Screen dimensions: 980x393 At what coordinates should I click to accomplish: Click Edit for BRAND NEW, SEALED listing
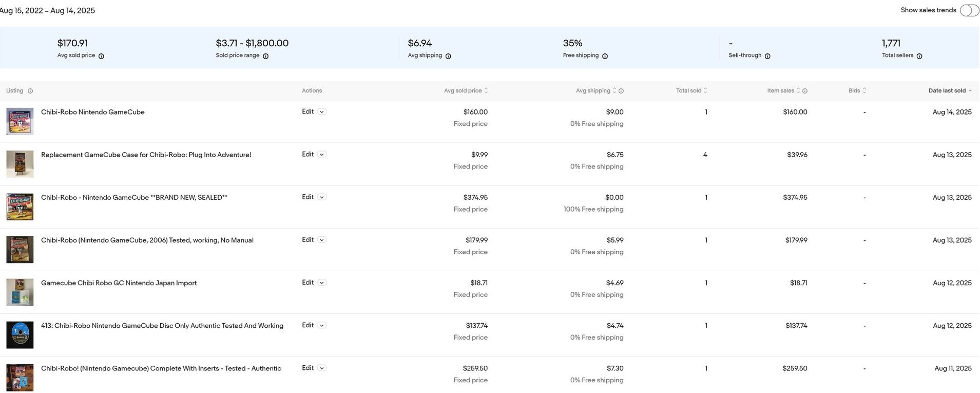[308, 197]
